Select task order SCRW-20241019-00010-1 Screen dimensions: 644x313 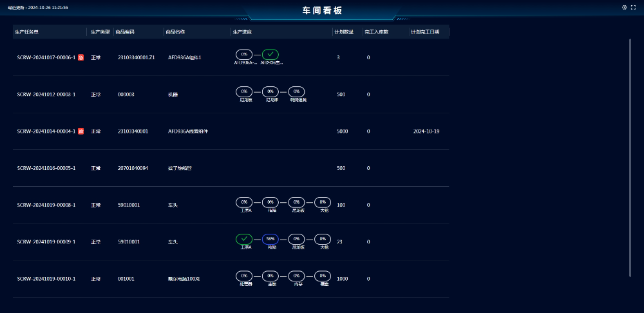click(46, 279)
